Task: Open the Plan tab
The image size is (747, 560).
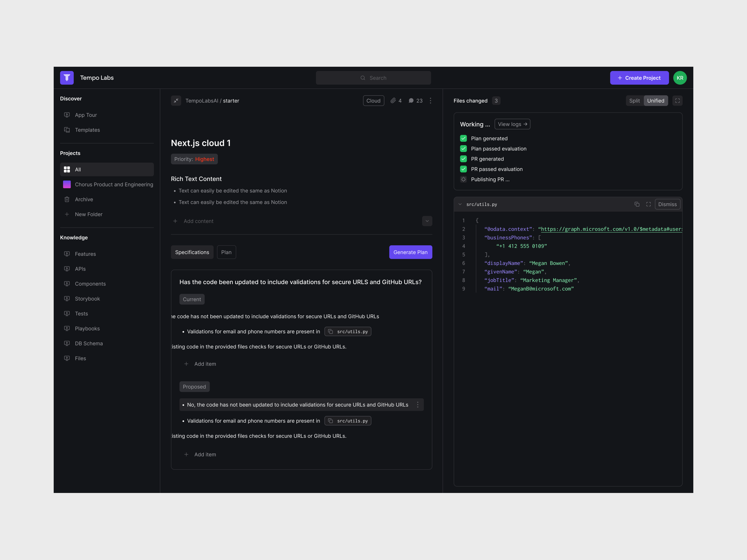Action: click(226, 252)
